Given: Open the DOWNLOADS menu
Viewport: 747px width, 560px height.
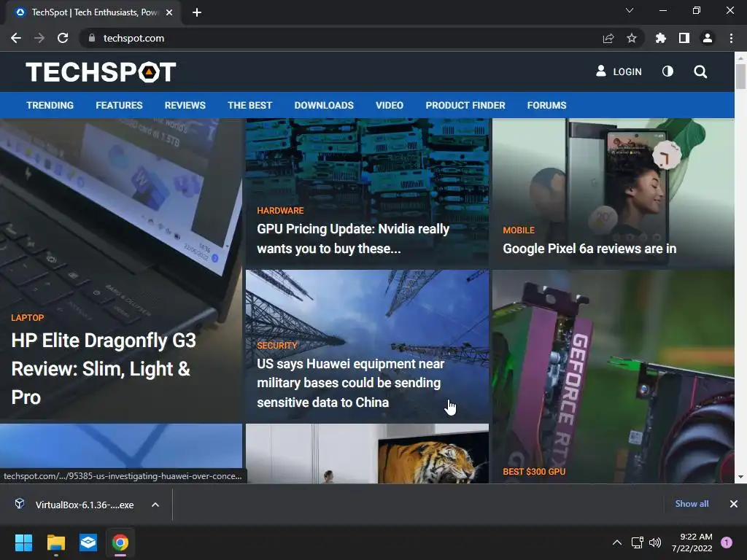Looking at the screenshot, I should (324, 105).
